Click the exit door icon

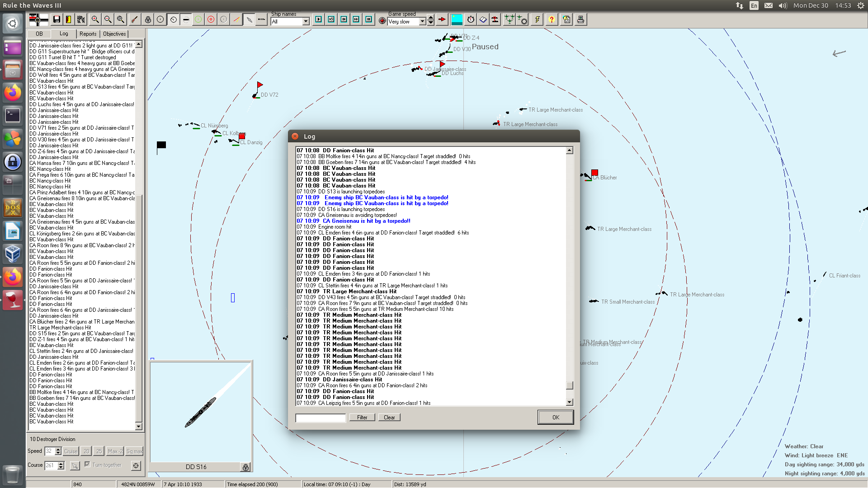[x=69, y=19]
